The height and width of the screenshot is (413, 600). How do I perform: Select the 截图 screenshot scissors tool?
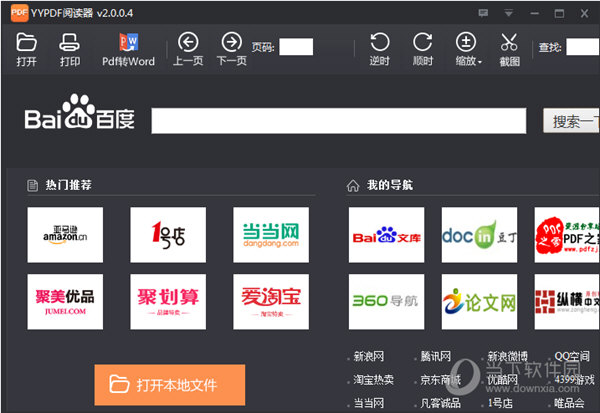point(509,50)
